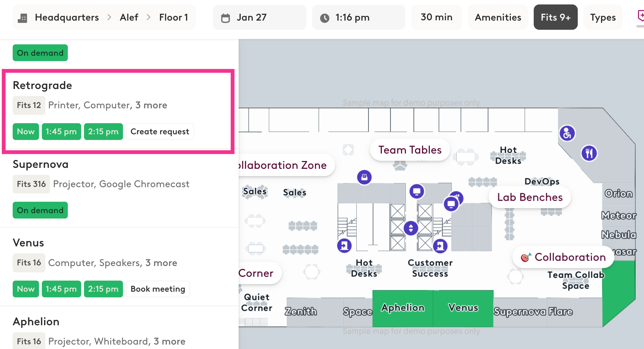
Task: Click the left exit door icon
Action: [x=345, y=245]
